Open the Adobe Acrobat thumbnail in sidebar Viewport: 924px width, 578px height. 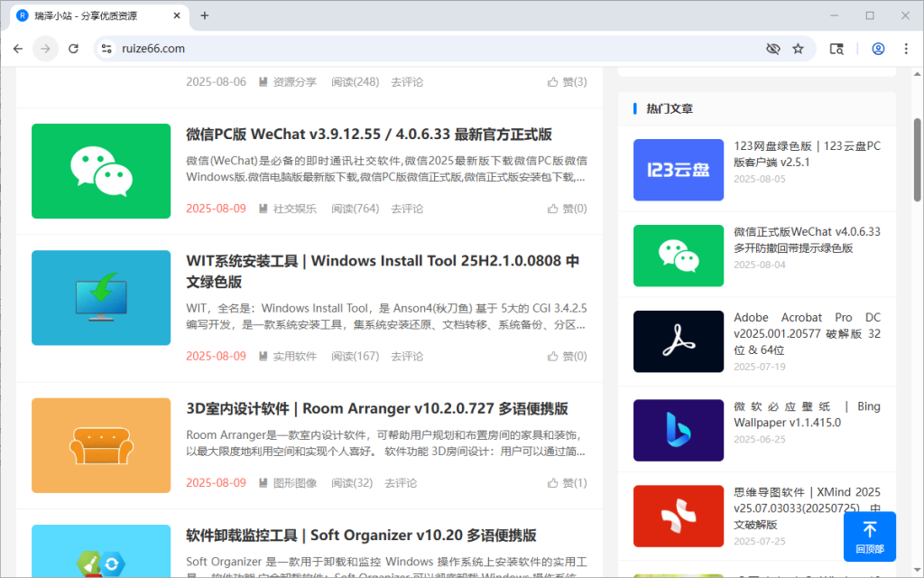click(679, 341)
